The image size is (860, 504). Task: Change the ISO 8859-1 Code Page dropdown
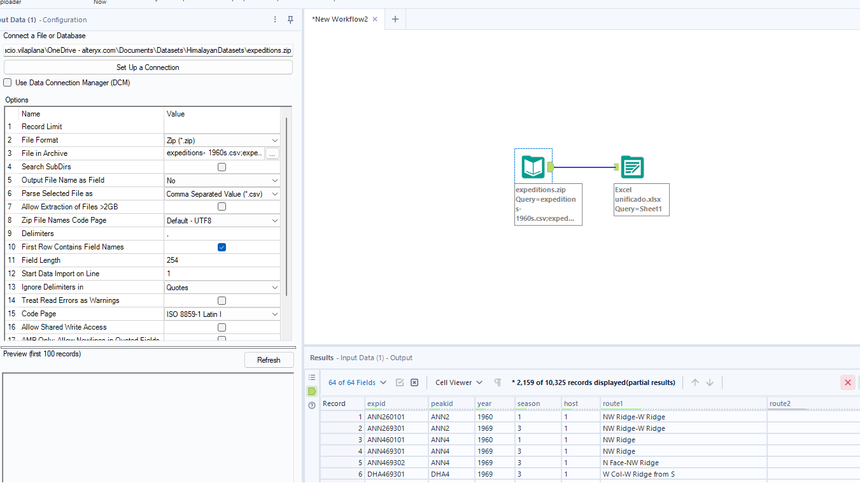click(222, 314)
